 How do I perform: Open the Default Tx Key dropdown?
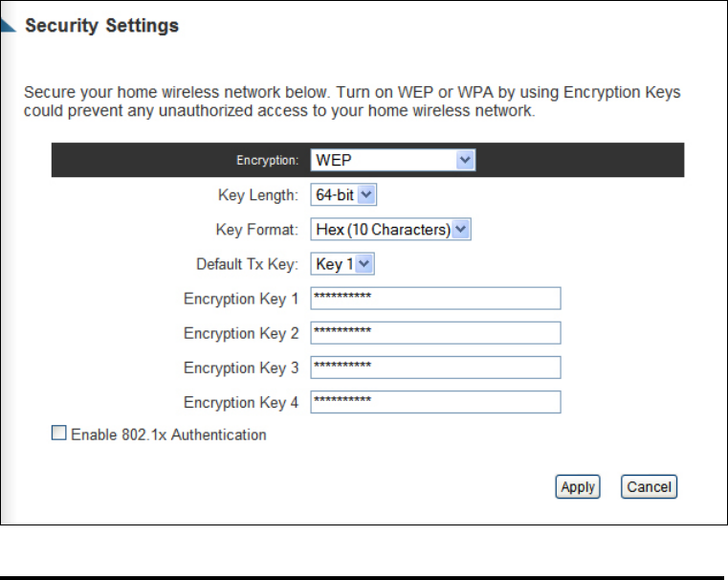(x=342, y=264)
